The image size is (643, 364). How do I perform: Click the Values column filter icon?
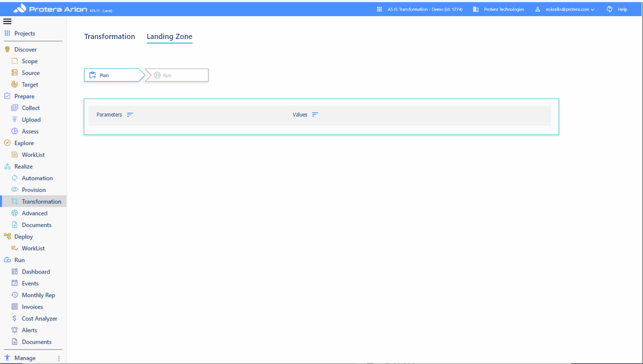pos(315,115)
